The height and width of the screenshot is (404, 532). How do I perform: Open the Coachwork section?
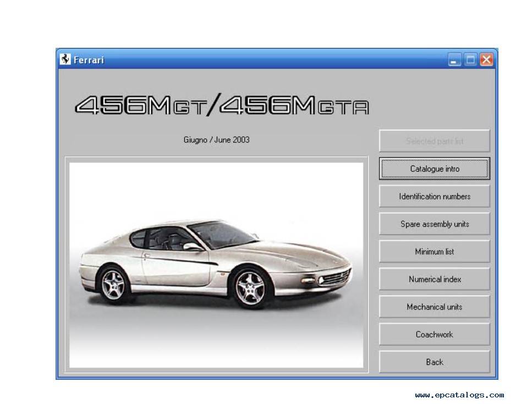coord(434,335)
